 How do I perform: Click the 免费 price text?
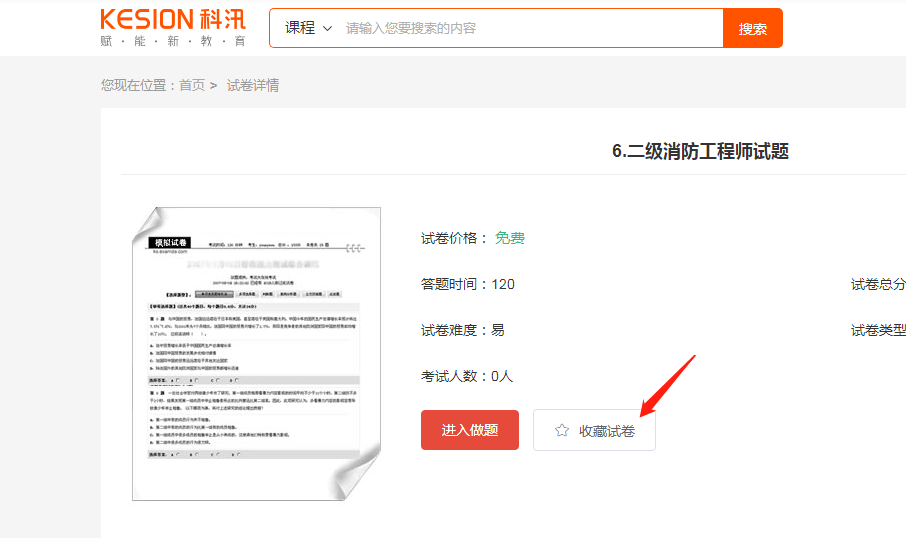pyautogui.click(x=510, y=238)
